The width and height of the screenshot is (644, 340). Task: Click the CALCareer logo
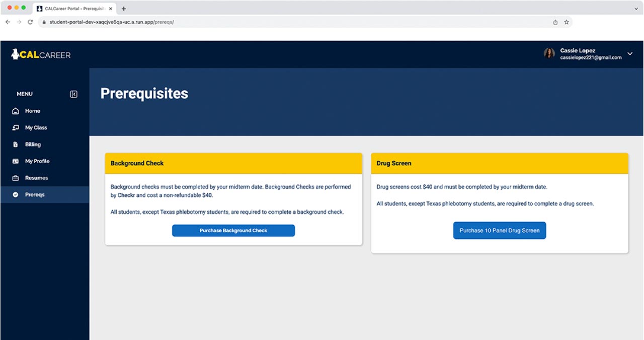point(41,54)
